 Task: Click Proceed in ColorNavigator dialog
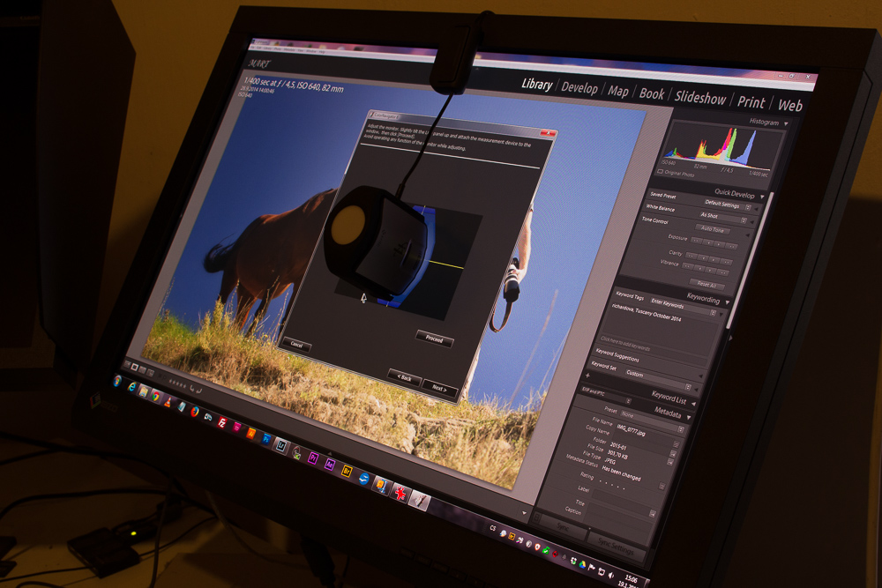point(434,339)
